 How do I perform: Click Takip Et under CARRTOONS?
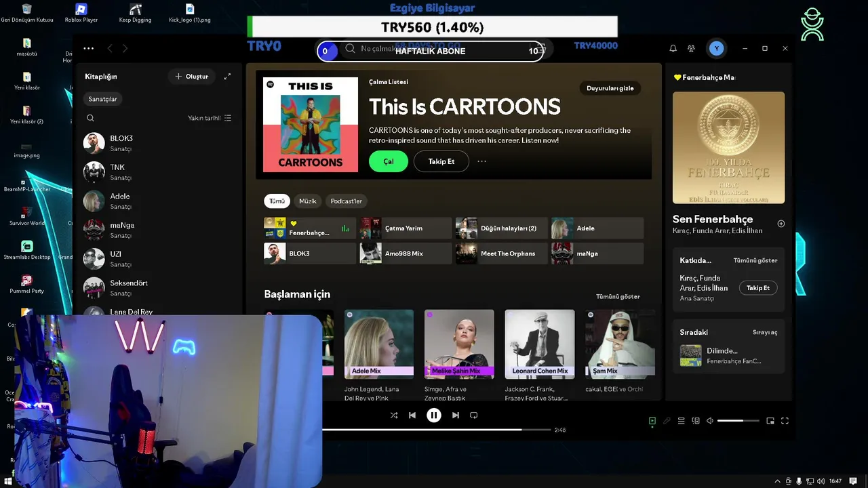[441, 161]
